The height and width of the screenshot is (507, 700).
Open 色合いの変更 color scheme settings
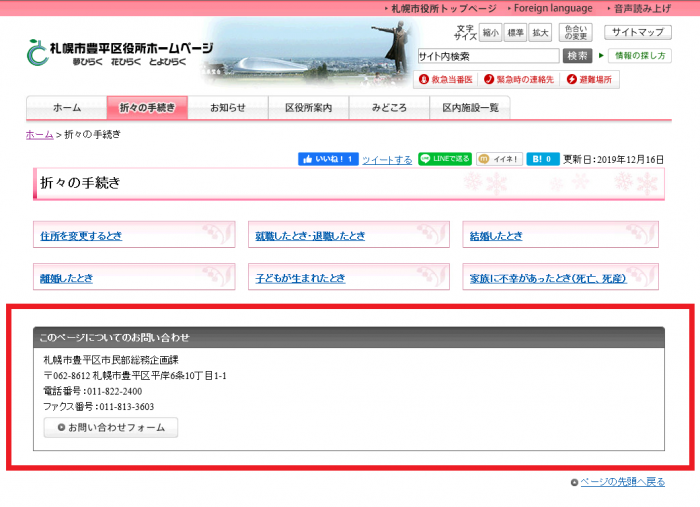pos(576,32)
